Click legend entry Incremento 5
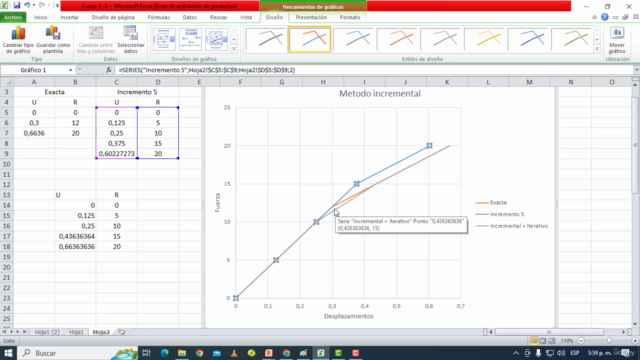The height and width of the screenshot is (360, 640). (500, 214)
